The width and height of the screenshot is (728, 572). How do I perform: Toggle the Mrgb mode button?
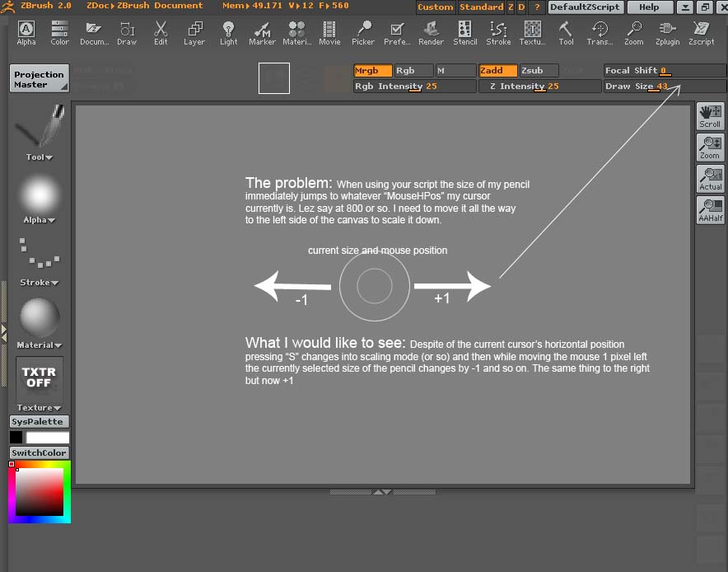[x=372, y=71]
